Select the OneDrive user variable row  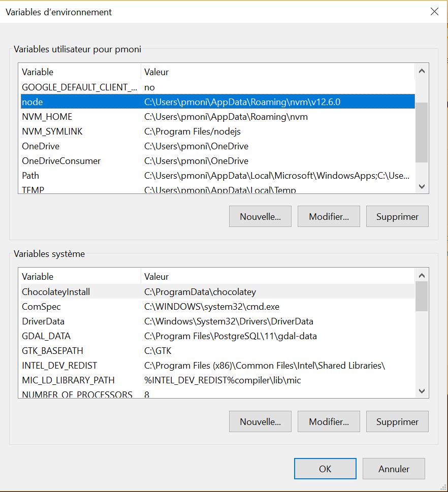tap(218, 146)
